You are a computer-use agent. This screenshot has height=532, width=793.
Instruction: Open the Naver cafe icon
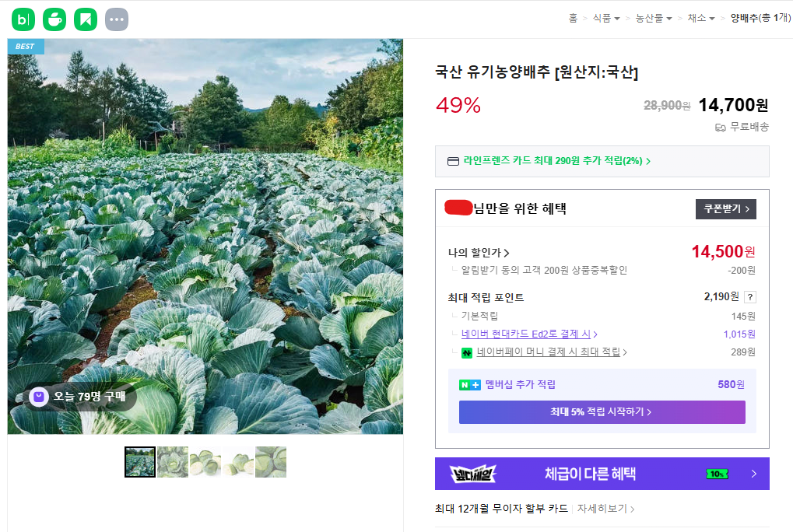[54, 19]
